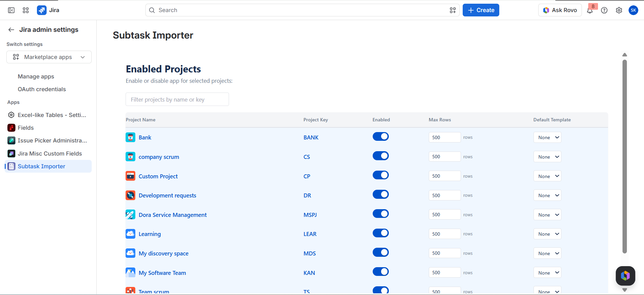Open Default Template dropdown for Learning
Viewport: 644px width, 295px height.
[x=547, y=234]
